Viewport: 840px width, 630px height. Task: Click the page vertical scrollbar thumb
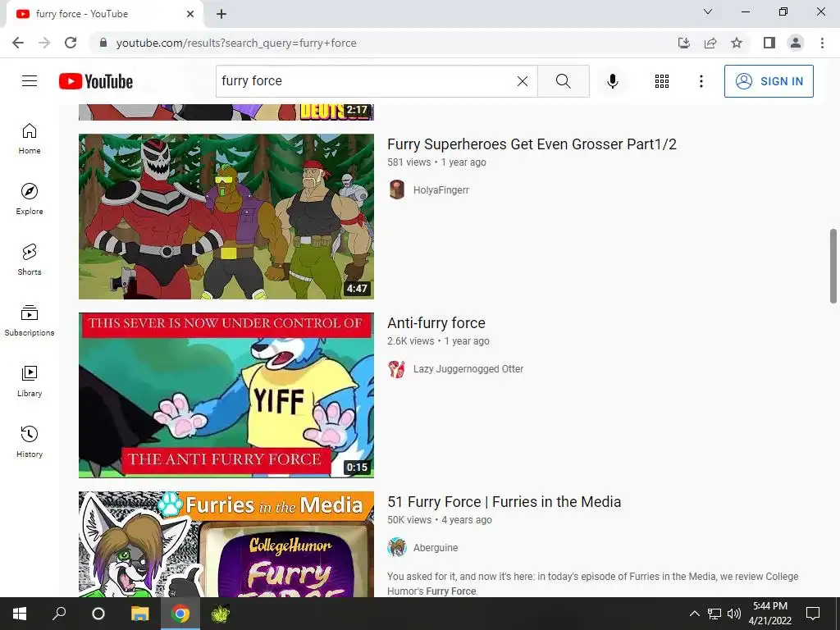tap(833, 267)
